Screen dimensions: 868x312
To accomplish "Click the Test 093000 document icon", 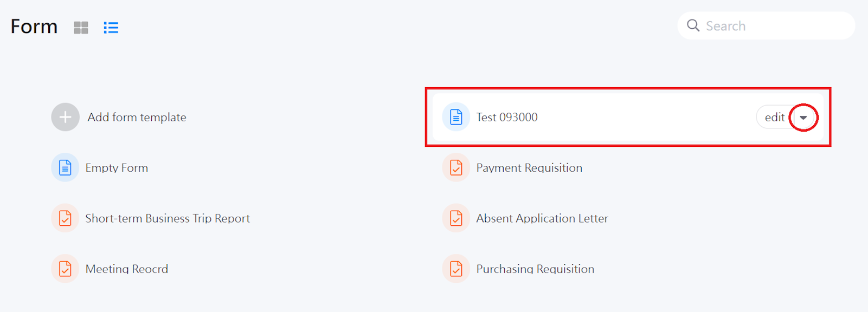I will 456,117.
